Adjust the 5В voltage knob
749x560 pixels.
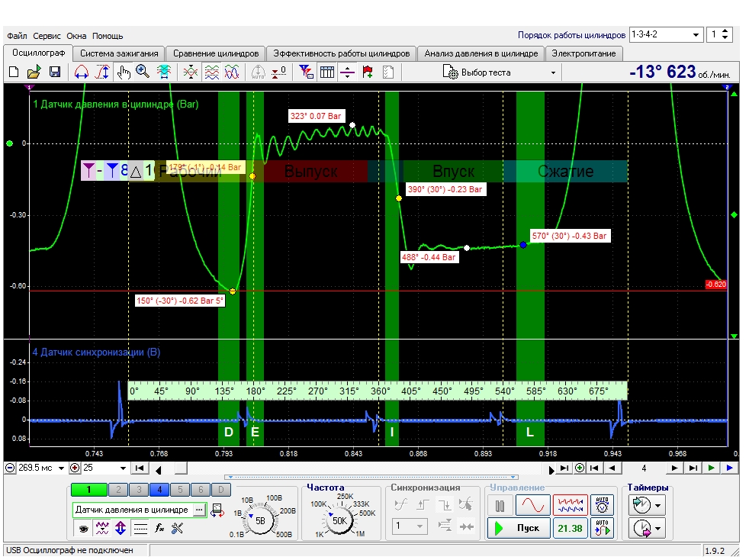[260, 521]
